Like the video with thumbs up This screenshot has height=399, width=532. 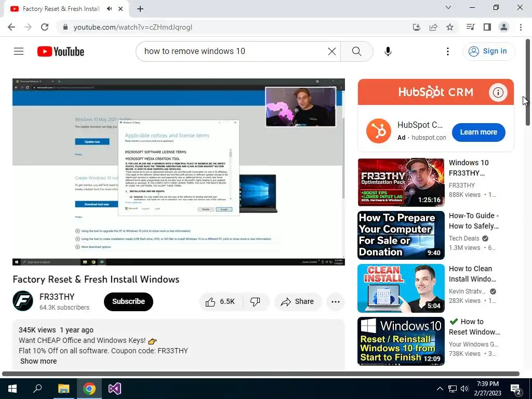point(221,302)
